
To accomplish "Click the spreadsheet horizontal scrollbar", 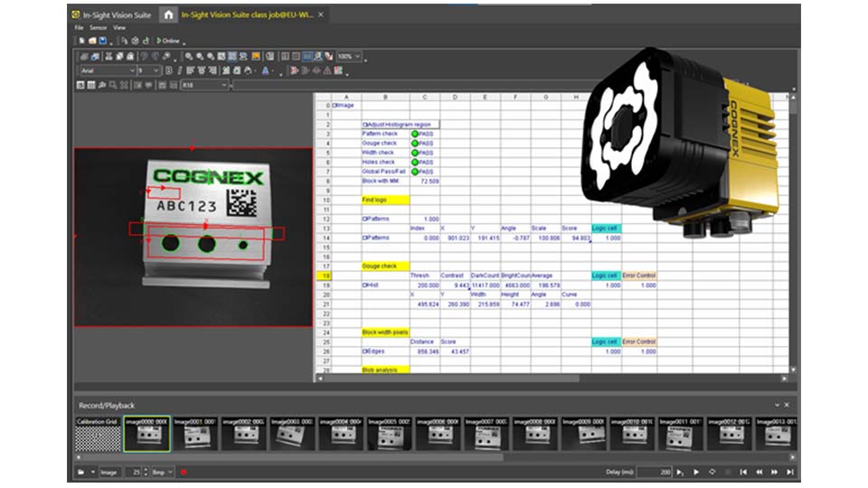I will point(452,379).
